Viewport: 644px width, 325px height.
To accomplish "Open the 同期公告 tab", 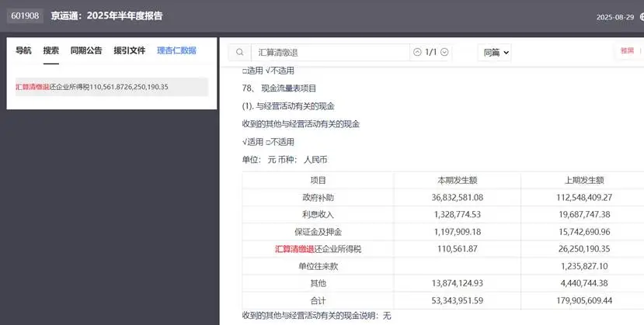I will (86, 50).
